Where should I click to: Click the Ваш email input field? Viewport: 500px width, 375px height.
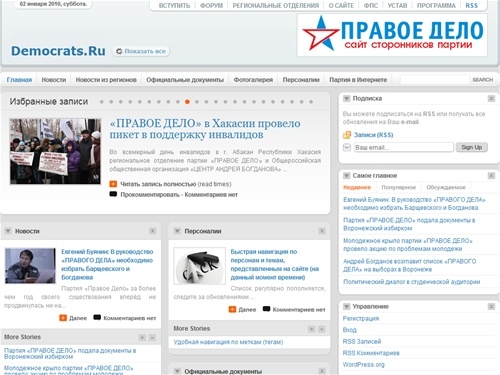click(403, 147)
